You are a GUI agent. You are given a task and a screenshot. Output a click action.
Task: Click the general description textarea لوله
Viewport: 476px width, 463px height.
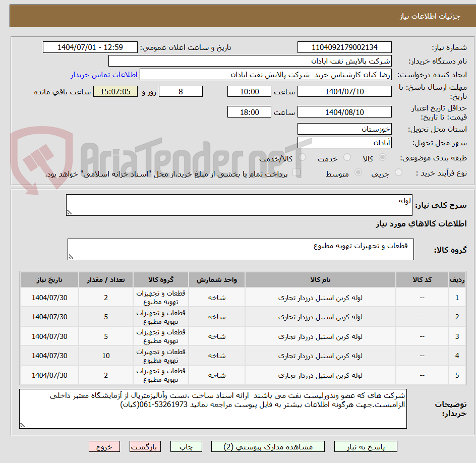(x=239, y=205)
